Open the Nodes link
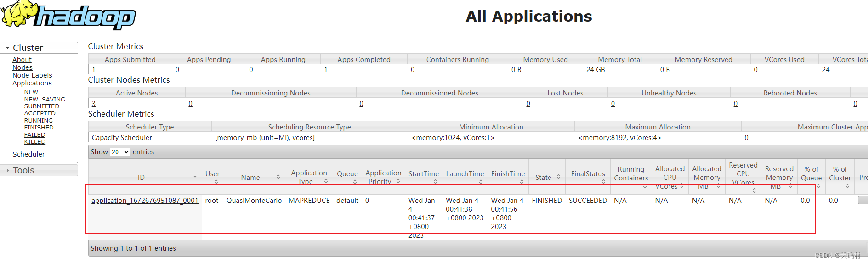The width and height of the screenshot is (868, 263). tap(23, 67)
